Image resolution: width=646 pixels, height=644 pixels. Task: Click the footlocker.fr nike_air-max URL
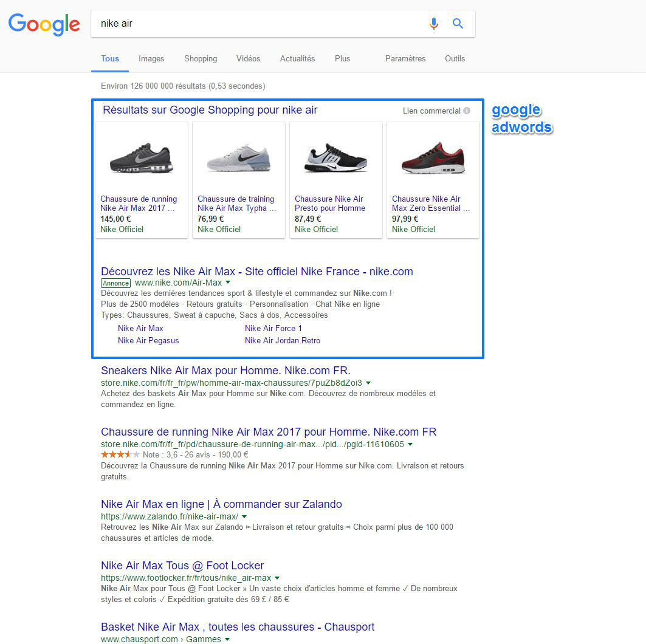pyautogui.click(x=186, y=578)
